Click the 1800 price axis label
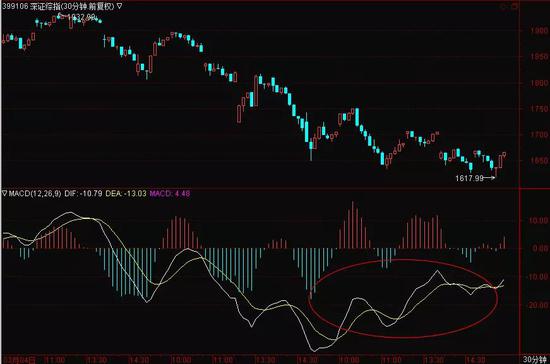Viewport: 550px width, 364px height. 539,83
